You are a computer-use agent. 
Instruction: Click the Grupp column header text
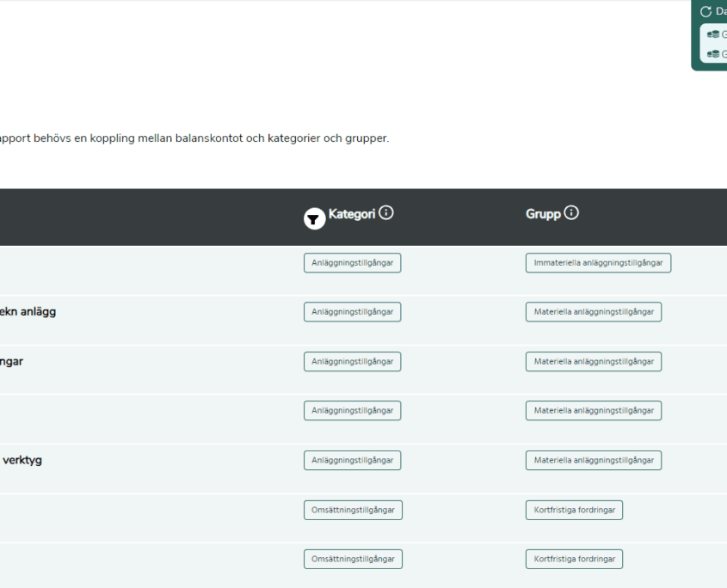(x=542, y=213)
